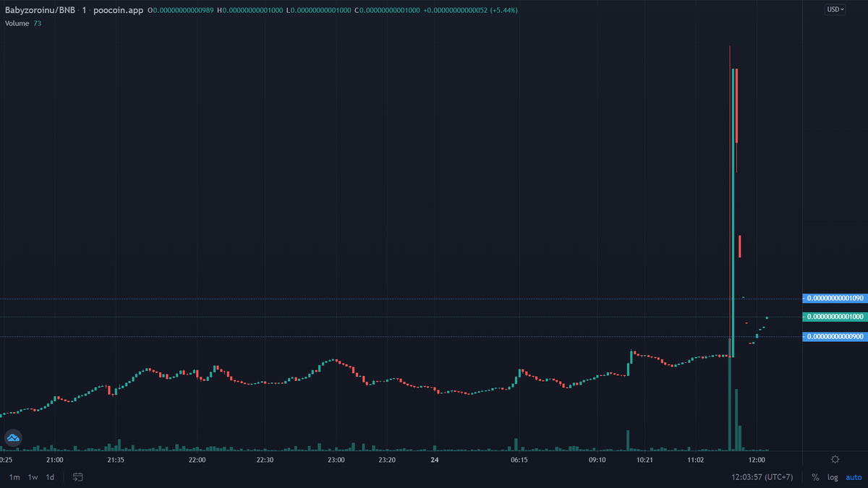
Task: Toggle auto scale mode
Action: pyautogui.click(x=854, y=477)
